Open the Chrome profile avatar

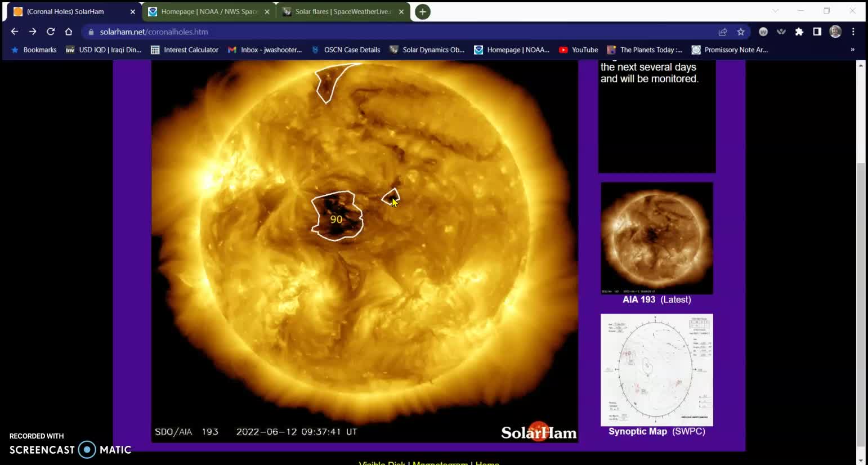tap(835, 32)
